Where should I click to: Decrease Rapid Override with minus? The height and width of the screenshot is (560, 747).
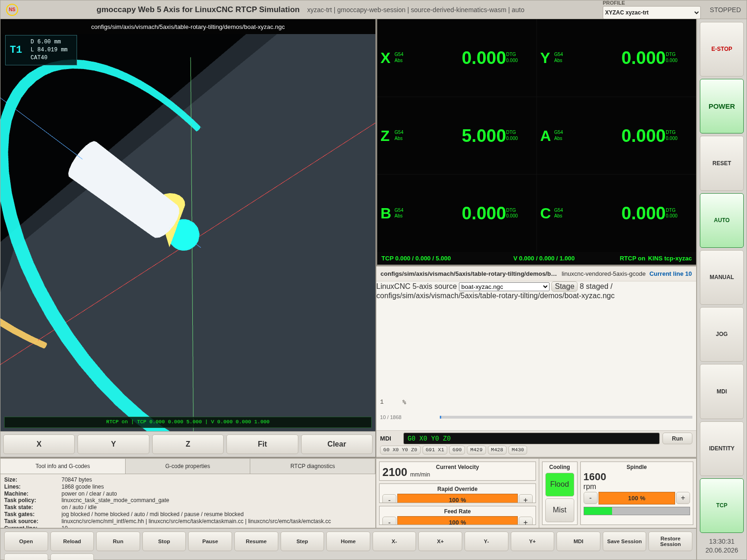[x=389, y=499]
